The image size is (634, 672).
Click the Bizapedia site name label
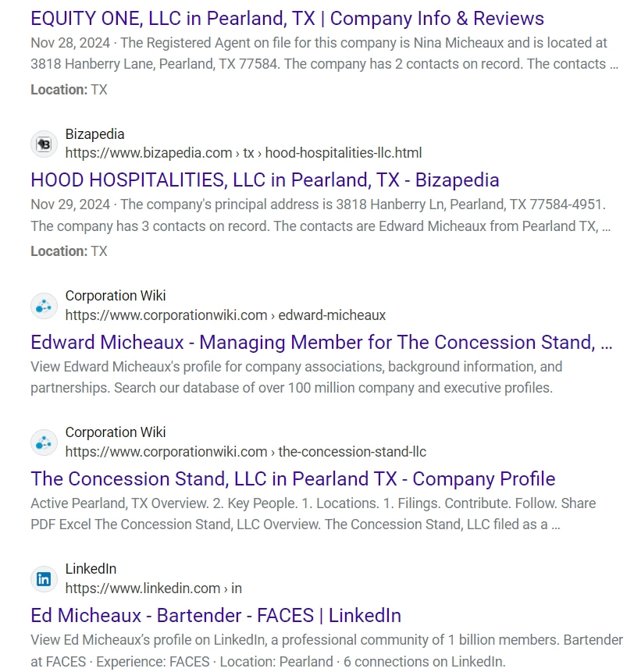tap(94, 134)
